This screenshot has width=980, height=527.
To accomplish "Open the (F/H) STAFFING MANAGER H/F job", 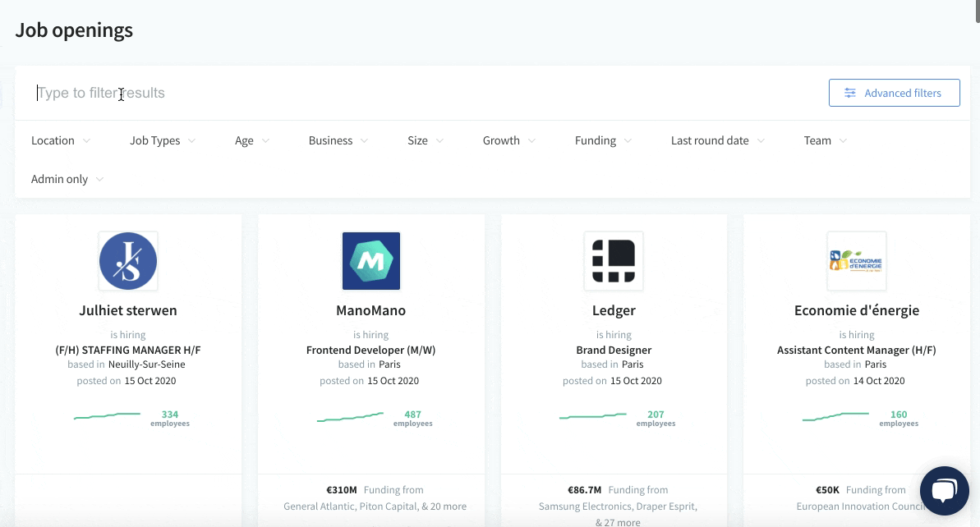I will pyautogui.click(x=128, y=351).
